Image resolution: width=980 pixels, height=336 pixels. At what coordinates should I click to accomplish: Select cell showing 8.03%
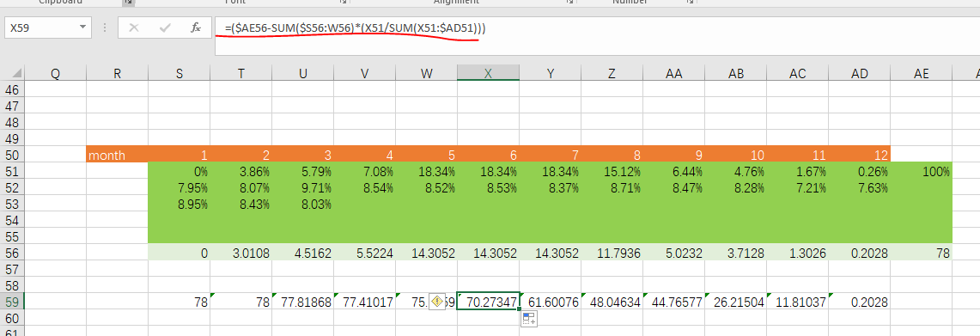303,204
